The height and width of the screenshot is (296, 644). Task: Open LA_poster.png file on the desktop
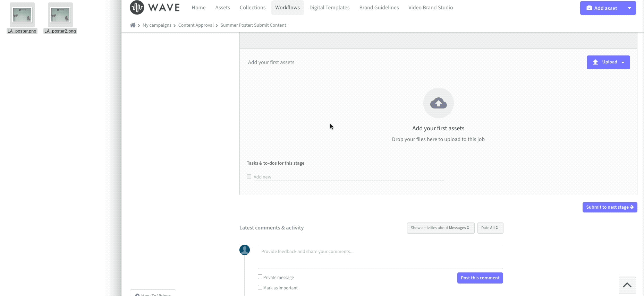(22, 18)
